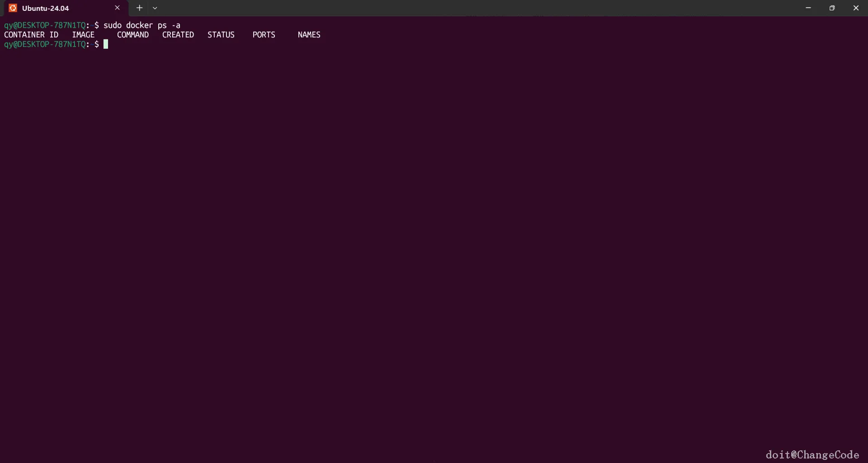Screen dimensions: 868x463
Task: Click the STATUS column header text
Action: (221, 35)
